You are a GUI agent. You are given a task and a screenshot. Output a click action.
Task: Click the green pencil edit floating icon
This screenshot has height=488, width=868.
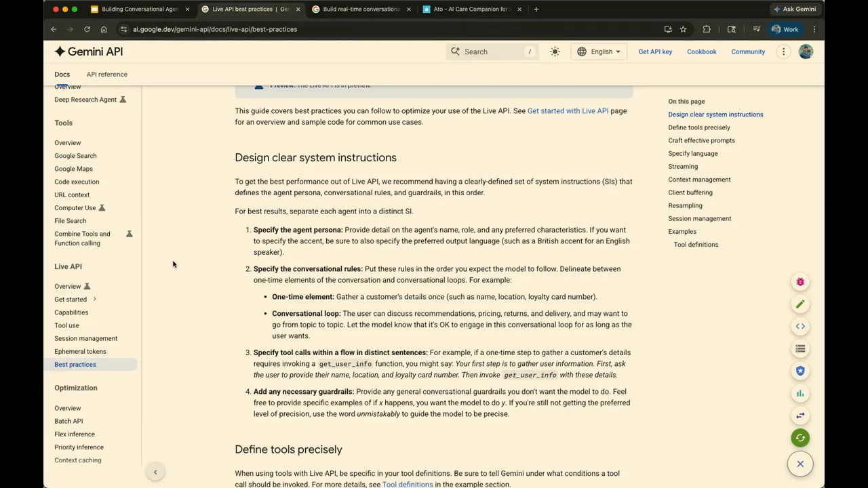800,304
